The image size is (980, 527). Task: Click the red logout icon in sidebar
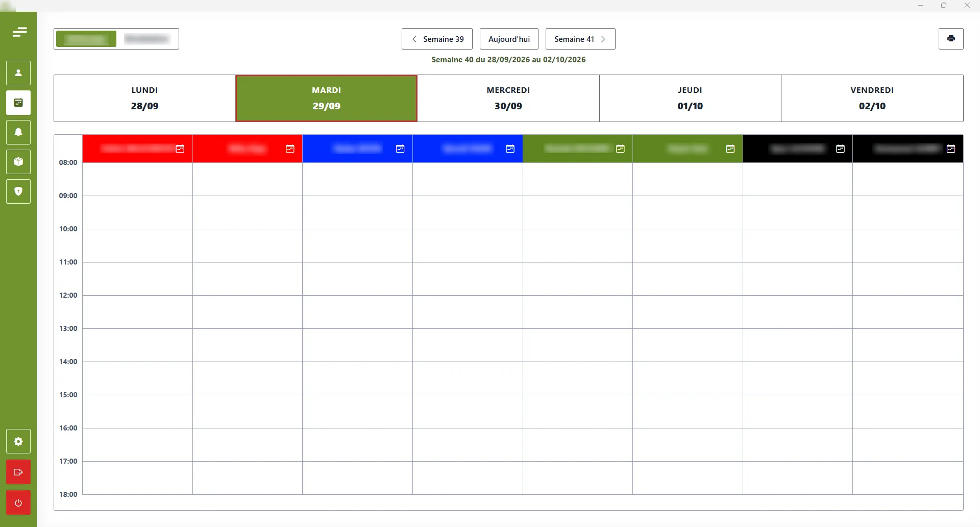tap(18, 472)
